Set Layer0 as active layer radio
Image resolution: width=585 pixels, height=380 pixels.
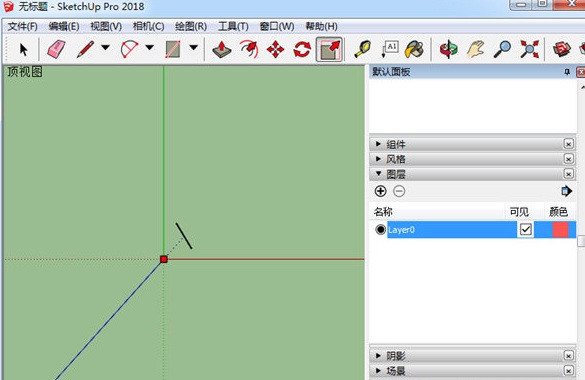380,229
